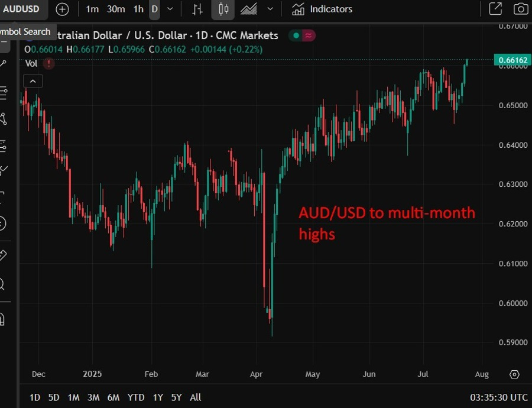This screenshot has width=532, height=408.
Task: Select the D daily interval
Action: (x=154, y=9)
